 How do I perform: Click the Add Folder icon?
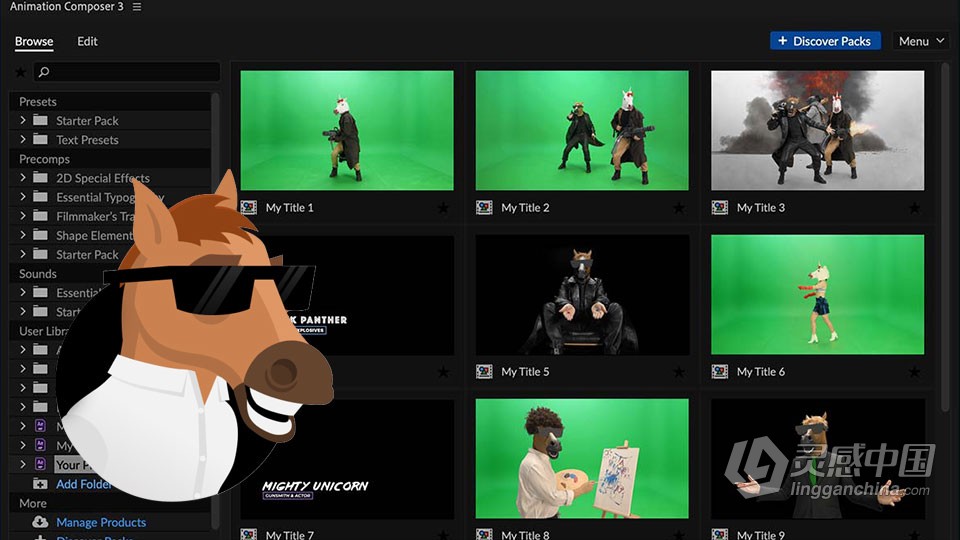[40, 484]
